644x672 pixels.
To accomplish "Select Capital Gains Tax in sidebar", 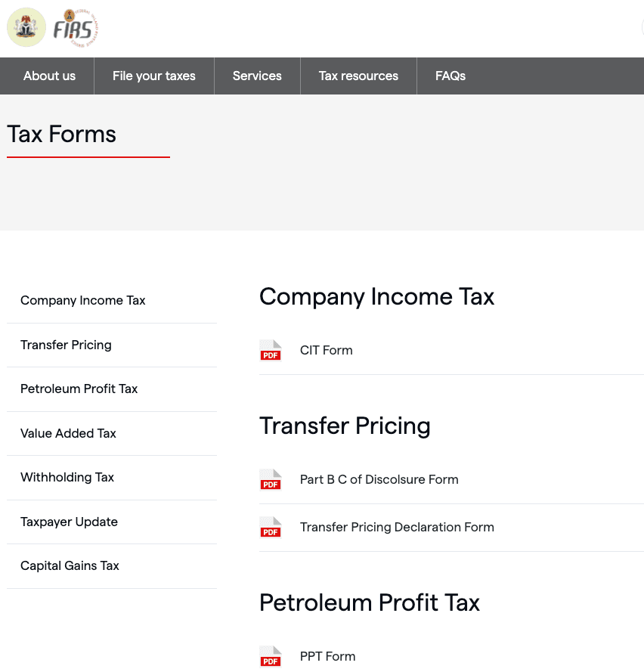I will pyautogui.click(x=70, y=566).
